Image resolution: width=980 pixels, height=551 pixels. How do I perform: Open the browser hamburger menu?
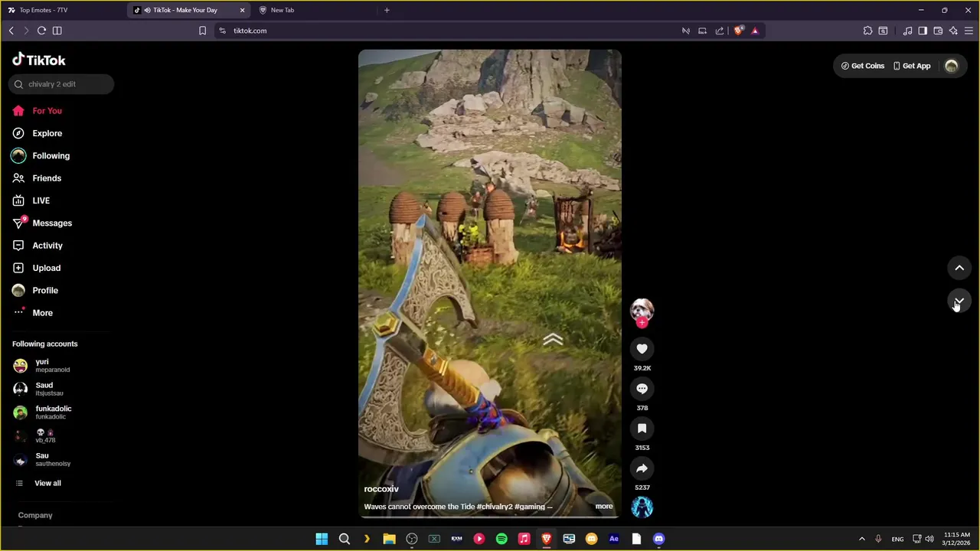click(969, 31)
